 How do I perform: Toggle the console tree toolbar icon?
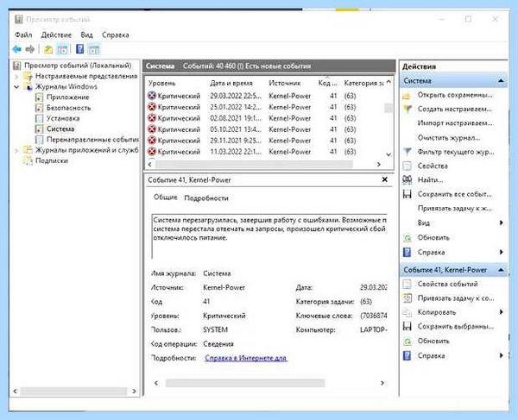coord(62,49)
